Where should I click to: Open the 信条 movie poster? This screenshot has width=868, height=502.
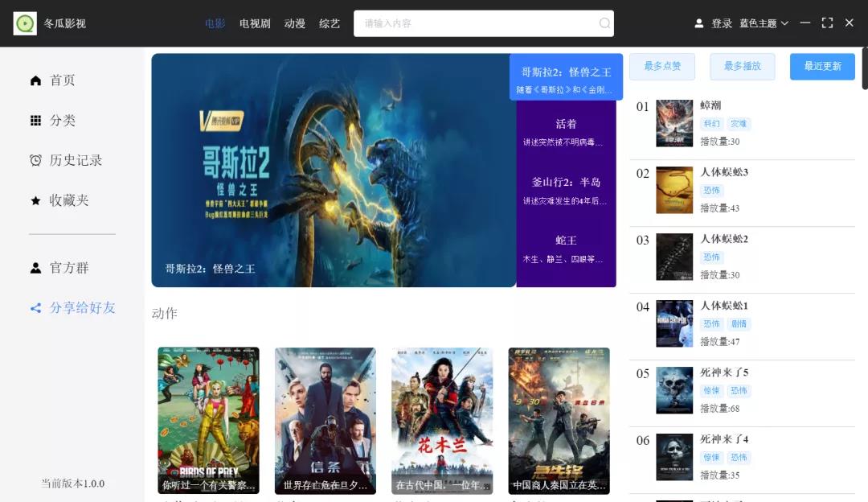tap(325, 421)
